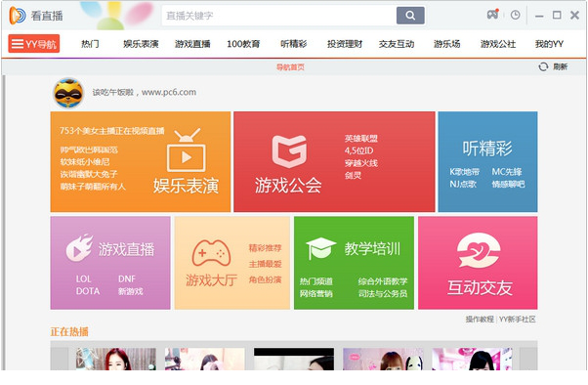Open the 游乐场 tab
The height and width of the screenshot is (385, 588).
coord(446,44)
